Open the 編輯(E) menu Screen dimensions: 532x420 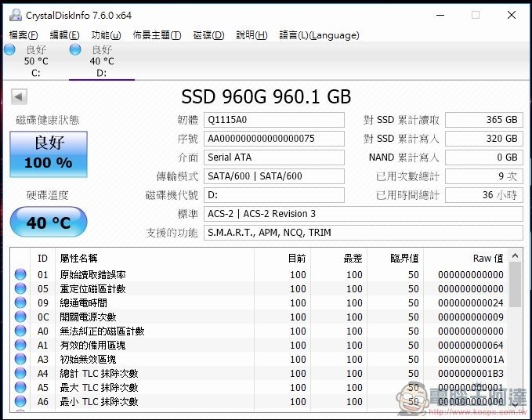[64, 35]
